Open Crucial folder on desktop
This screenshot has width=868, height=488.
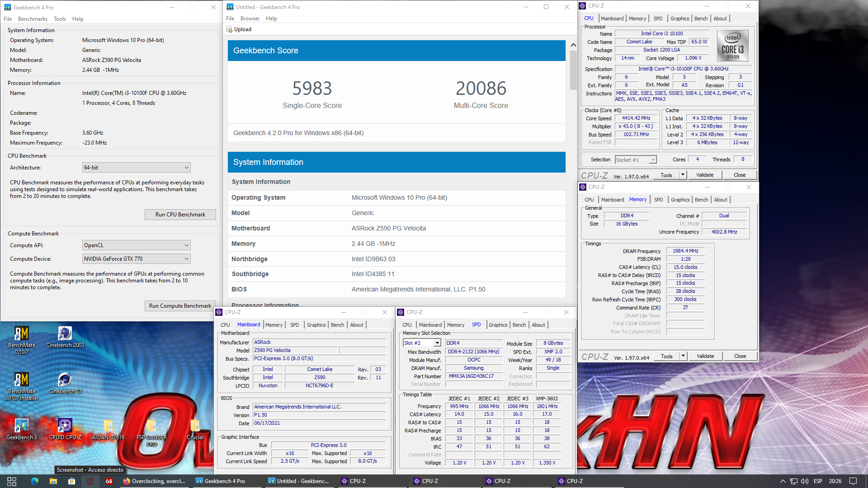pos(195,429)
